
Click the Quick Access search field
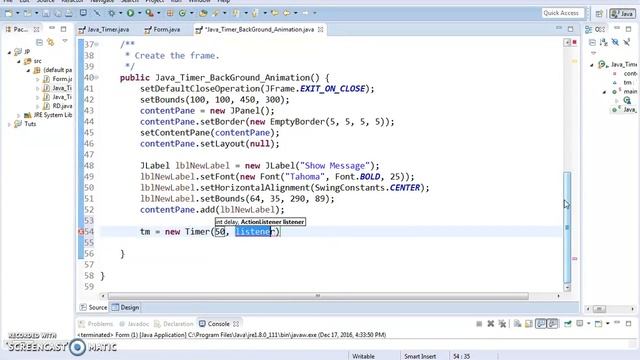point(562,13)
